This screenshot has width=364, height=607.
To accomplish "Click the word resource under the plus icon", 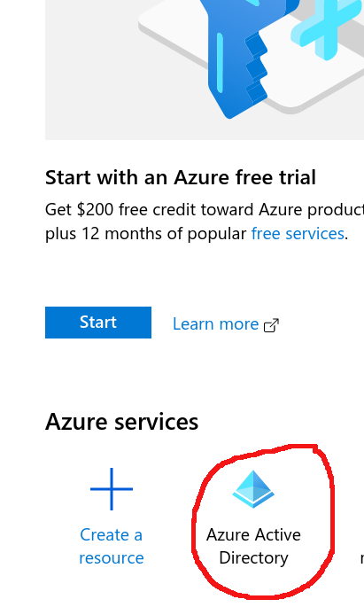I will click(x=112, y=558).
